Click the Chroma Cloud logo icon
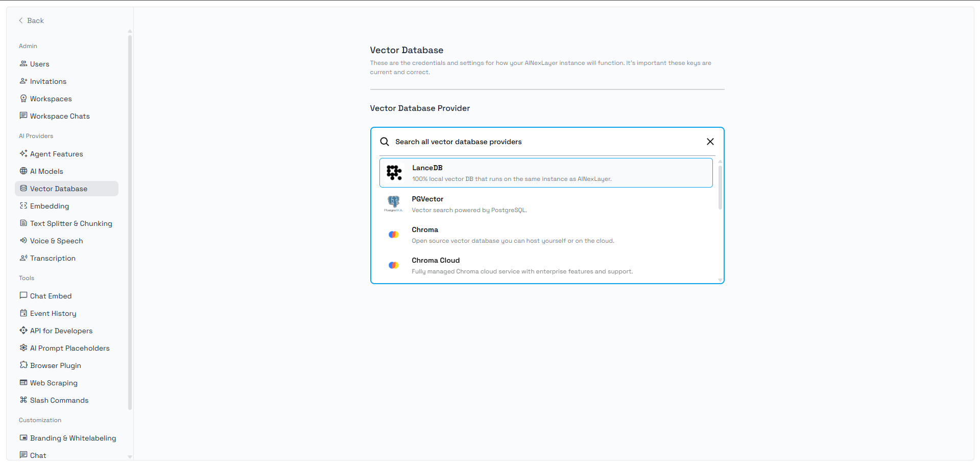980x462 pixels. click(393, 265)
